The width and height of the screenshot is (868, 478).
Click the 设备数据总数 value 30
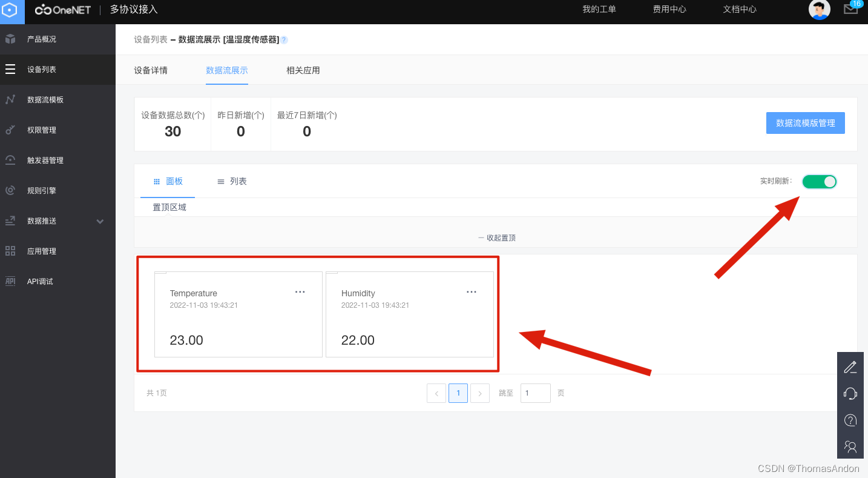click(173, 131)
